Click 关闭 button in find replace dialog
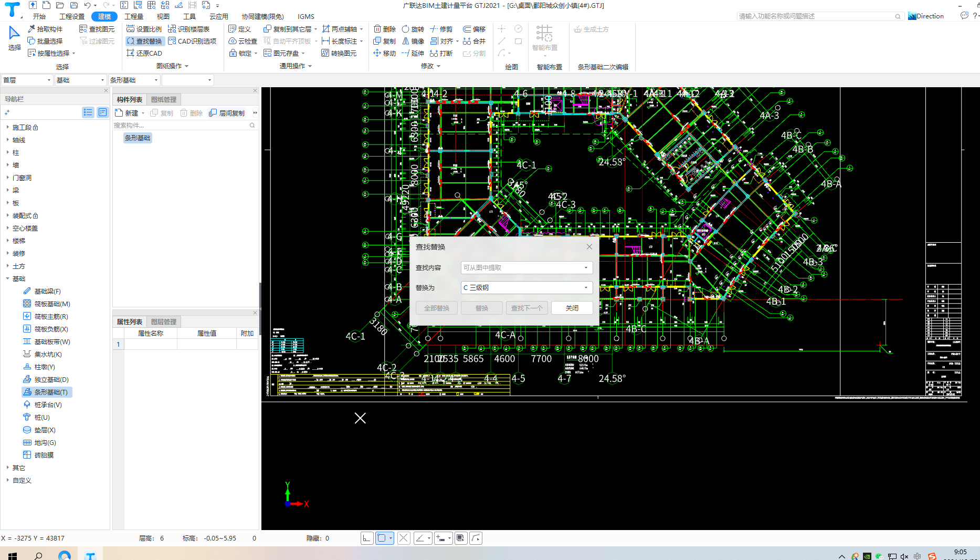The image size is (980, 560). tap(572, 308)
